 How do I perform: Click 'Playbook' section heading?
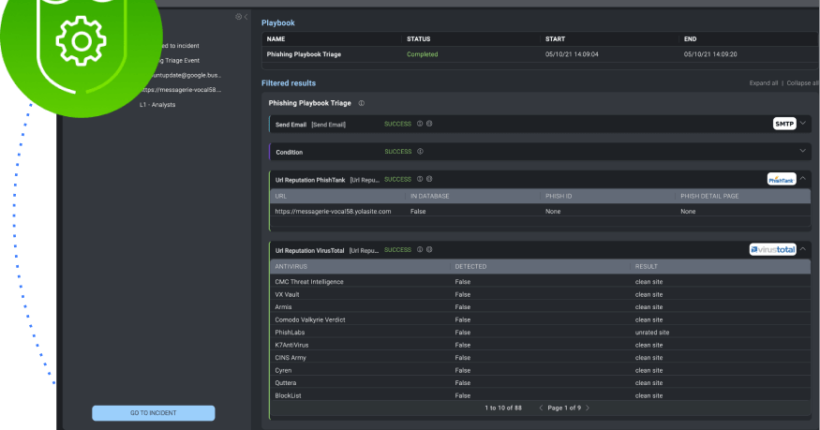[278, 23]
